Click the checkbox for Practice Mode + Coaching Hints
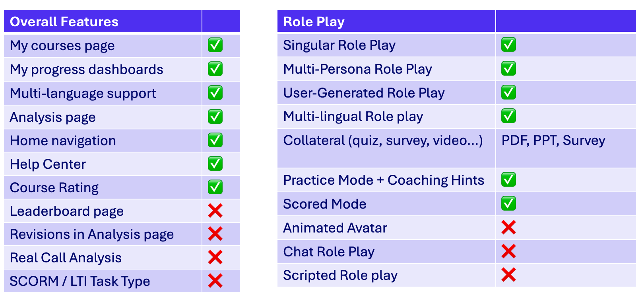 [508, 180]
